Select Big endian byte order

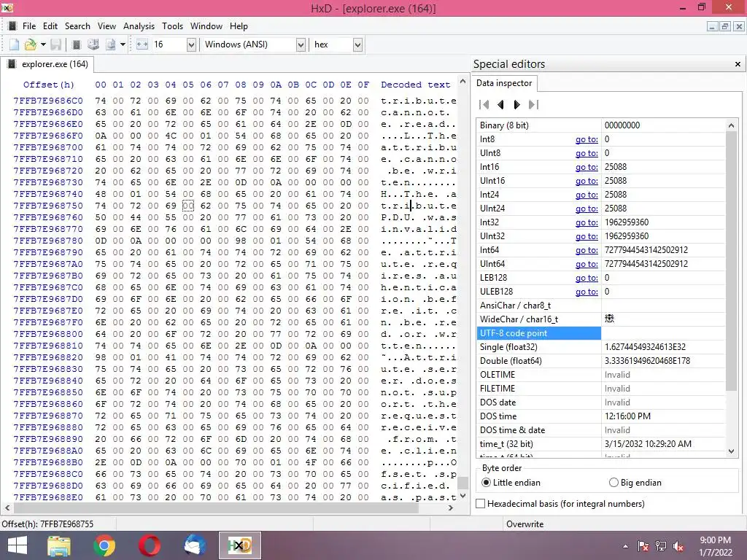point(635,483)
